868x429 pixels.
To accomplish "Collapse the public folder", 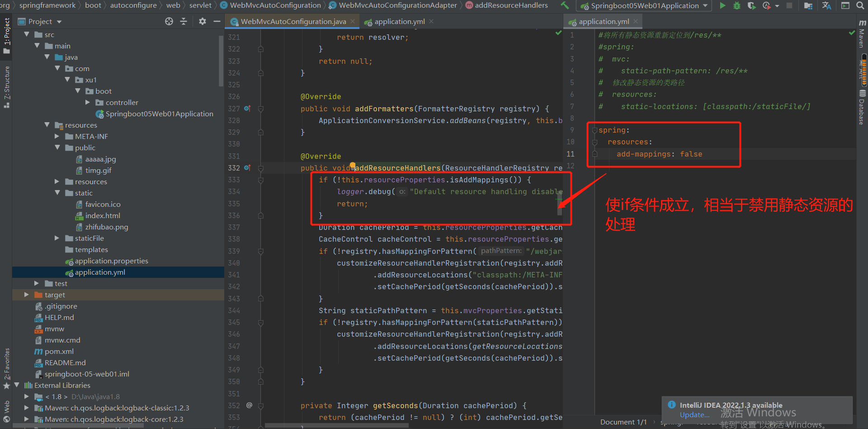I will click(57, 148).
